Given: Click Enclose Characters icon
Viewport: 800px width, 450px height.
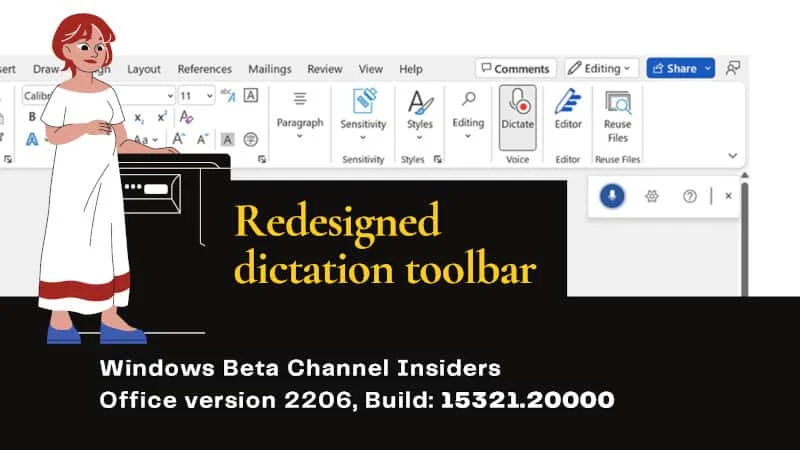Looking at the screenshot, I should pos(251,139).
